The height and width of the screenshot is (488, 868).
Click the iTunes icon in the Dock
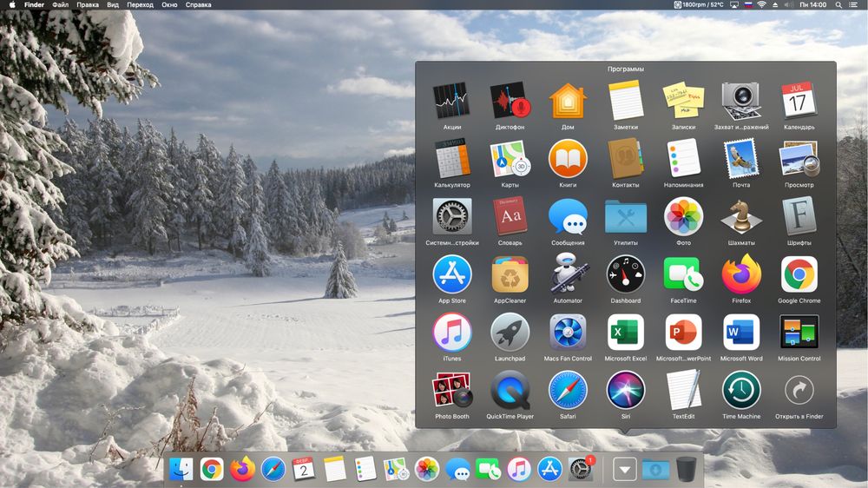(519, 470)
